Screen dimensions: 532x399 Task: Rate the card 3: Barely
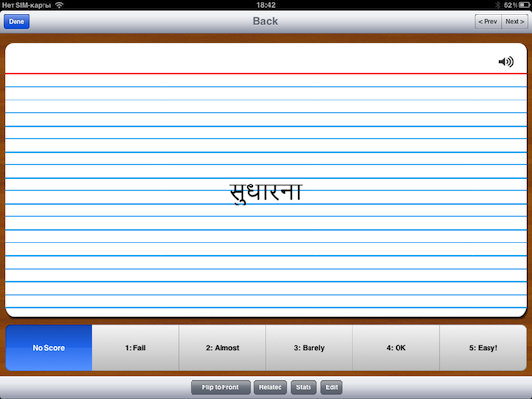[310, 348]
